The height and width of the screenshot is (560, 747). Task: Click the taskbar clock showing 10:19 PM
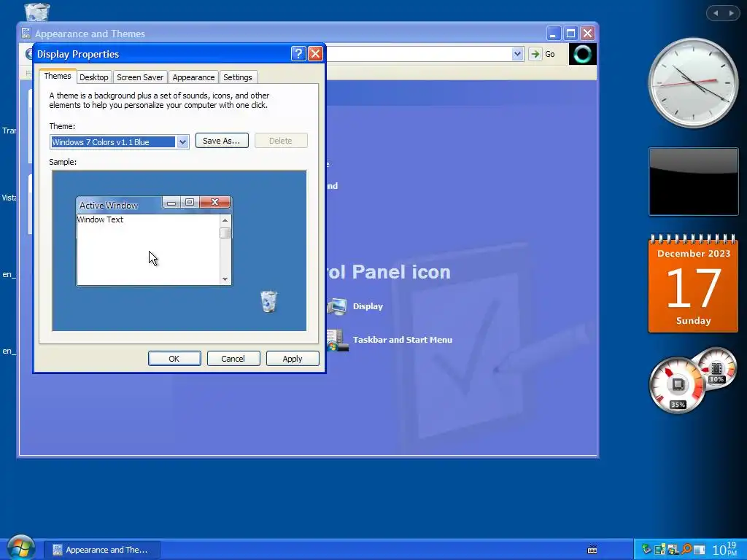[x=724, y=550]
